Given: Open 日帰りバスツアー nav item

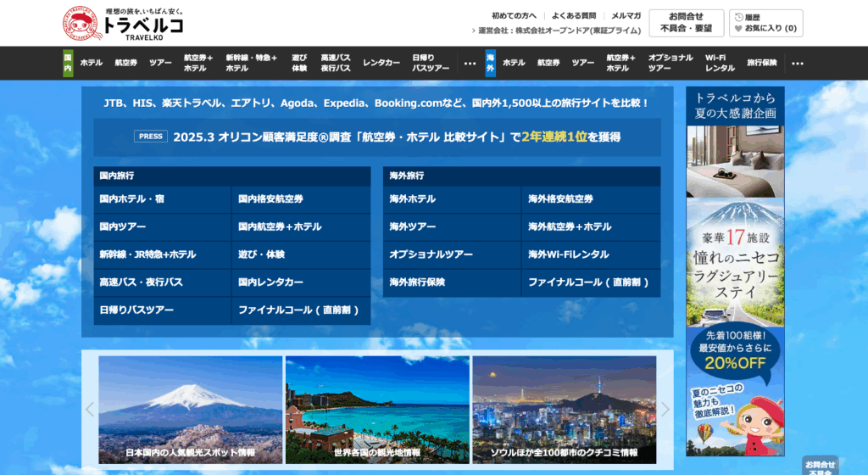Looking at the screenshot, I should coord(430,63).
